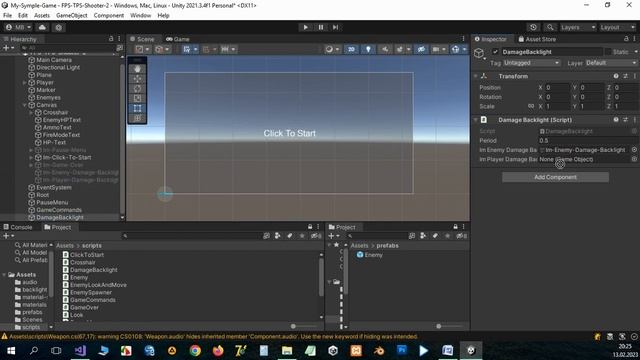Open the Tag Untagged dropdown
The width and height of the screenshot is (640, 360).
(x=531, y=63)
